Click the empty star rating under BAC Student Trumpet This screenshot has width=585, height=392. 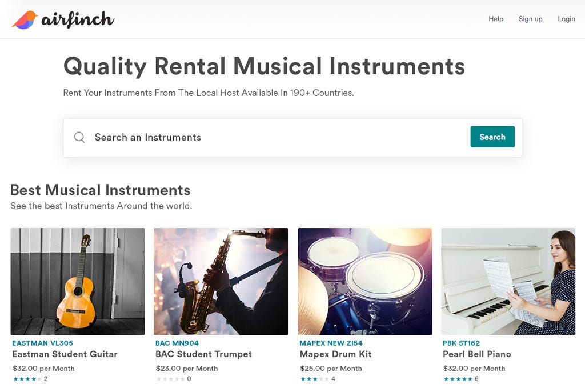tap(170, 379)
